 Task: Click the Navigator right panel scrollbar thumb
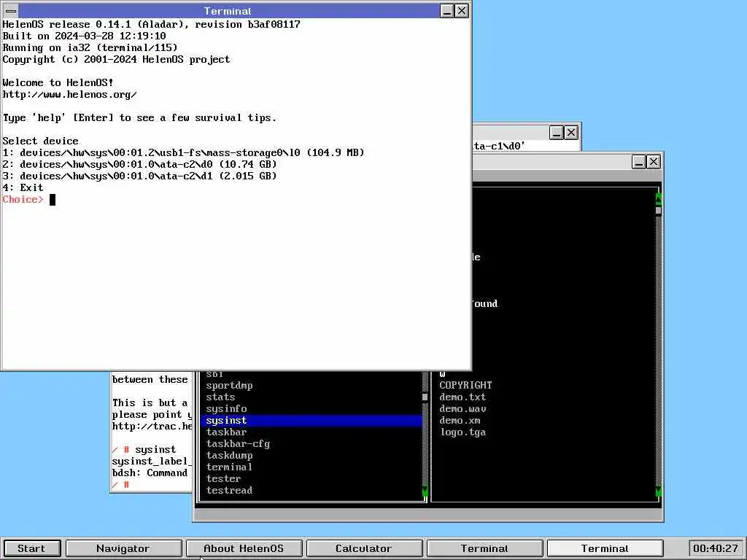tap(659, 210)
